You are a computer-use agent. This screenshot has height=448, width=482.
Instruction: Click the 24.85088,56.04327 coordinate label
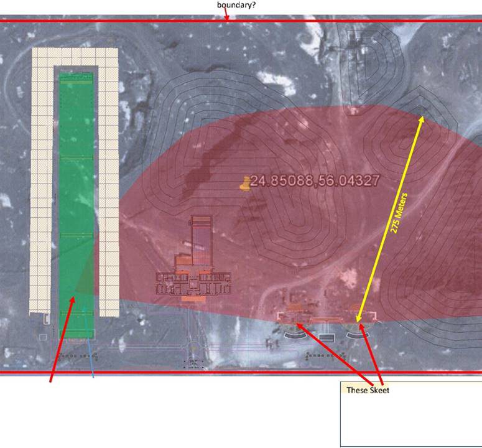[x=315, y=181]
